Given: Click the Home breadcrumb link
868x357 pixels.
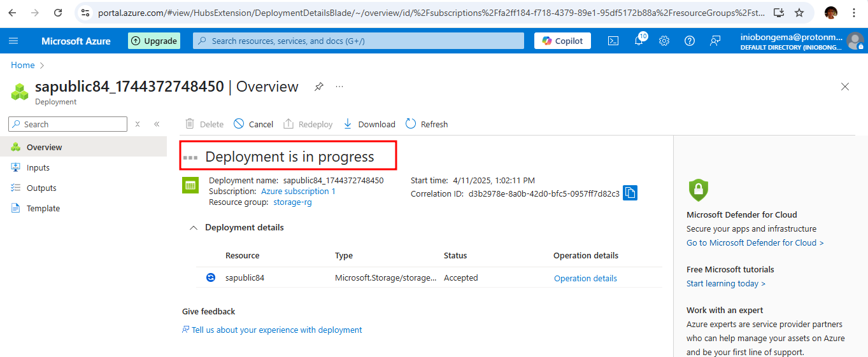Looking at the screenshot, I should 23,65.
